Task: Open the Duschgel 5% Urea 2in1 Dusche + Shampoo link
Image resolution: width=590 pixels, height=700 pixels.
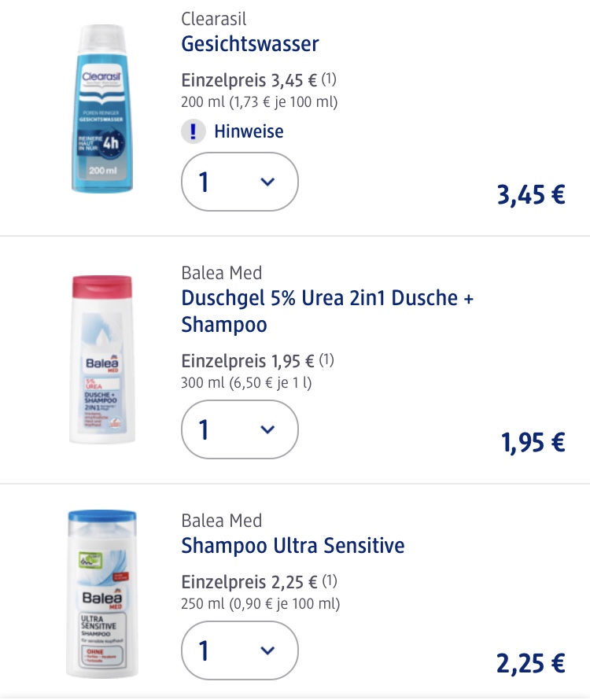Action: (x=327, y=311)
